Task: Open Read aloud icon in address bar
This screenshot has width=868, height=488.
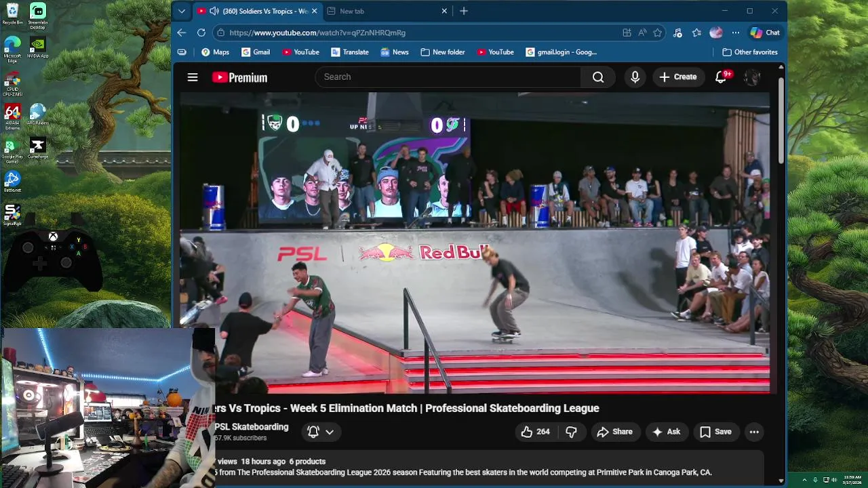Action: (x=642, y=33)
